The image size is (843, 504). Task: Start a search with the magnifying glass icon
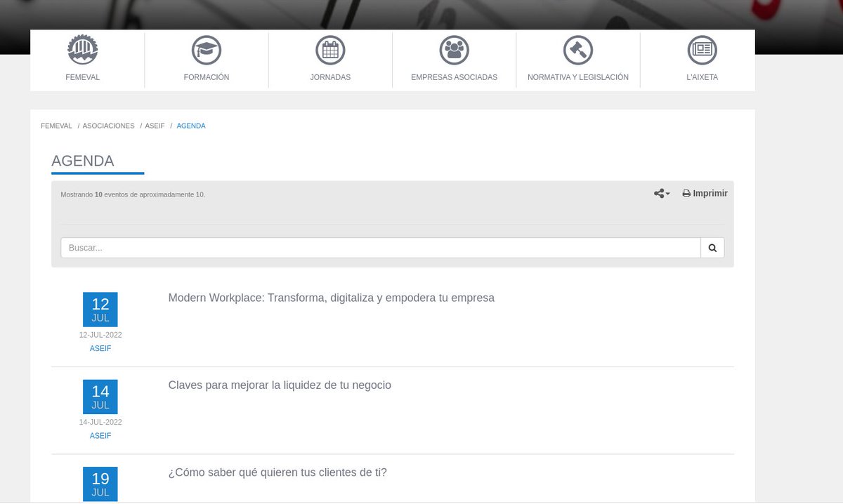click(x=712, y=247)
